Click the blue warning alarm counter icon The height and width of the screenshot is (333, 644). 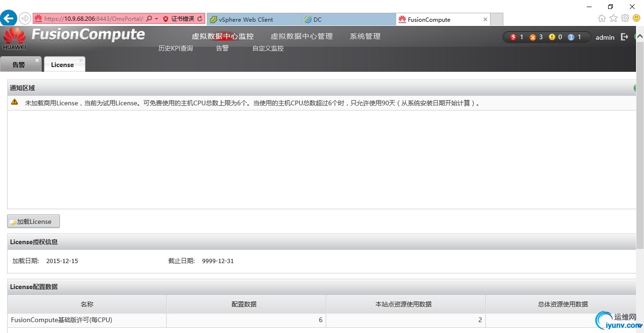[571, 37]
